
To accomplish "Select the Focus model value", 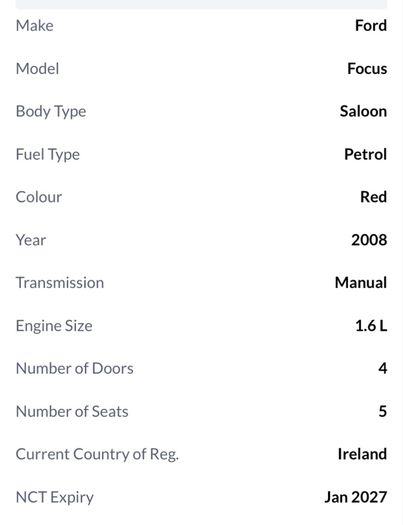I will [x=367, y=69].
